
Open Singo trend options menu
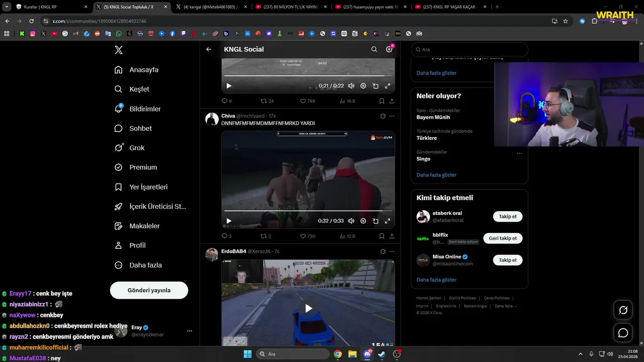click(519, 153)
